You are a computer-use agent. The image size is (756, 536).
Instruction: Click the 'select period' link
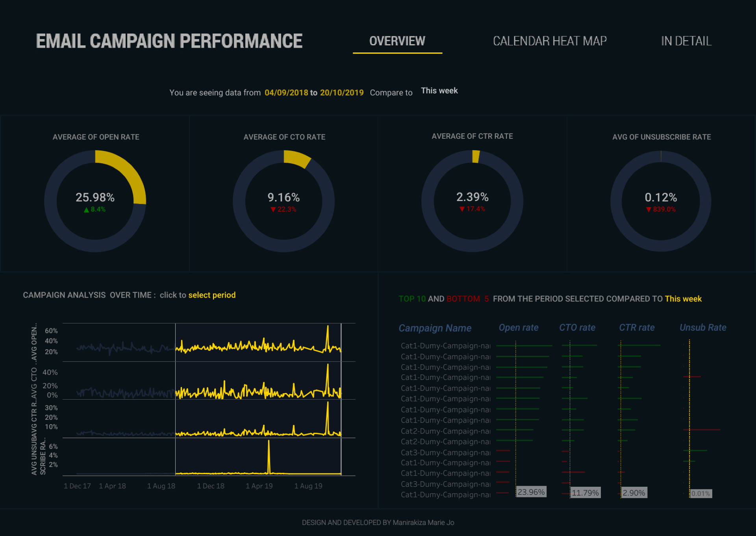tap(212, 295)
